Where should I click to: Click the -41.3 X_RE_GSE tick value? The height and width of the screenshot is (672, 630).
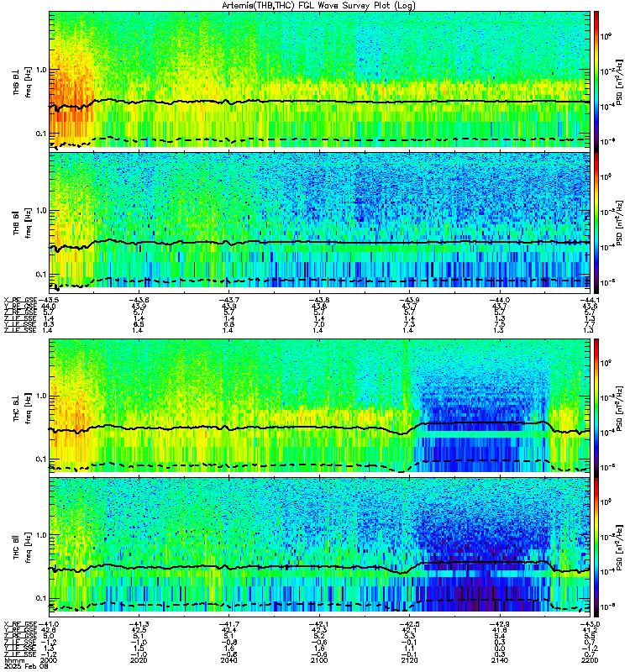(x=139, y=624)
